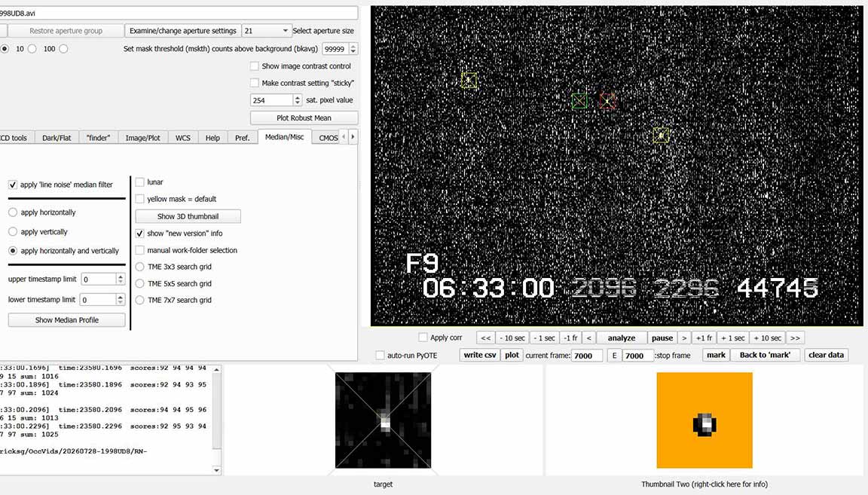Select TME 5x5 search grid
868x495 pixels.
(x=140, y=283)
